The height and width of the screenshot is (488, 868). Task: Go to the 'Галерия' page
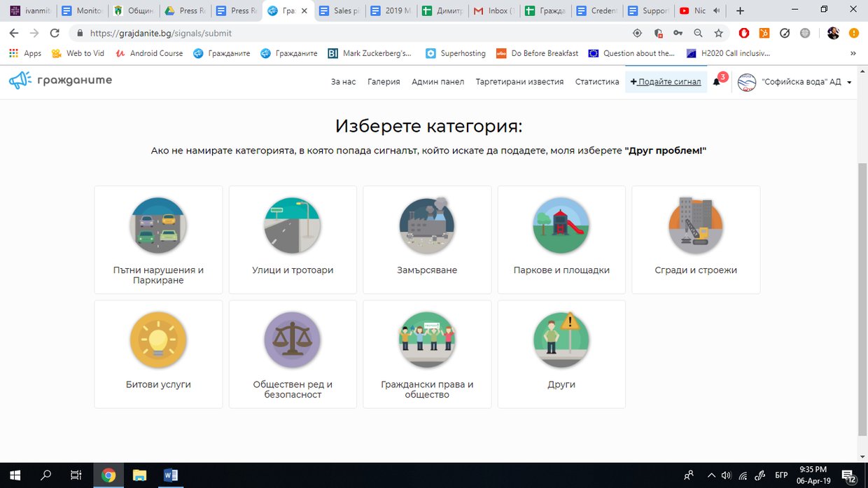[x=384, y=82]
